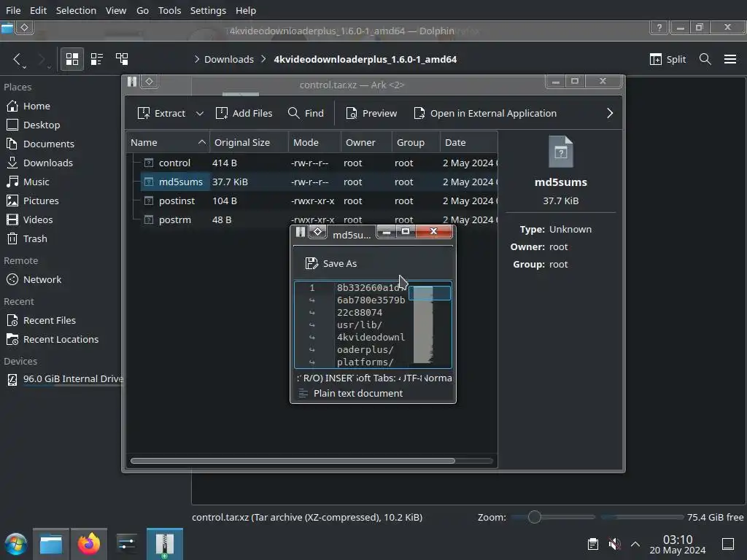
Task: Click INSERT mode status in preview
Action: [x=339, y=378]
